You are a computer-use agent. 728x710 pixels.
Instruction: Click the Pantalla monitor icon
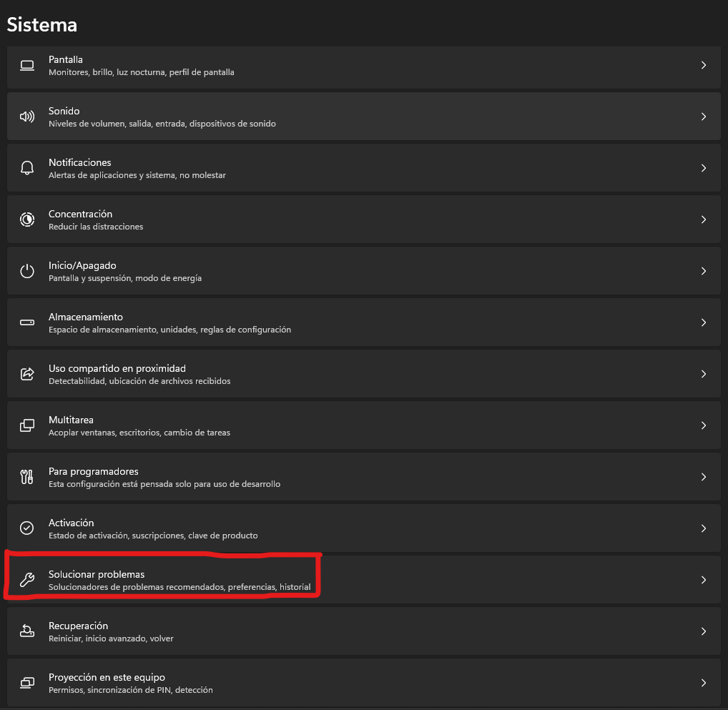[27, 66]
